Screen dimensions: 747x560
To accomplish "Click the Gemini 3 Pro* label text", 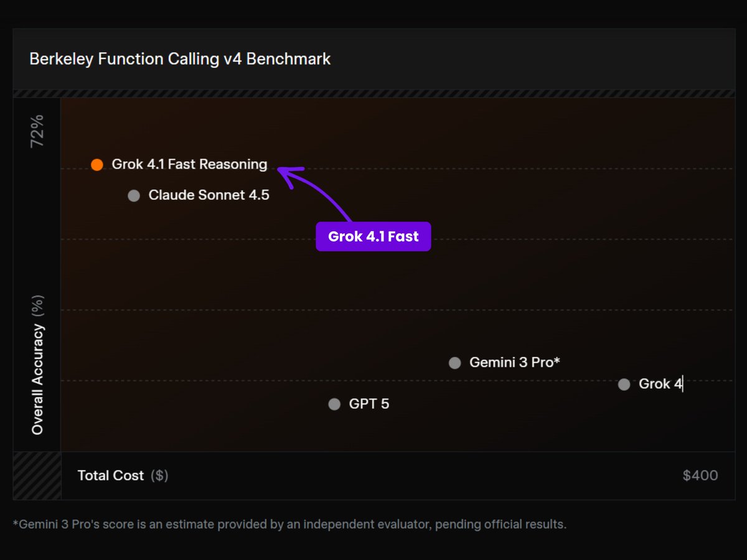I will [x=515, y=362].
